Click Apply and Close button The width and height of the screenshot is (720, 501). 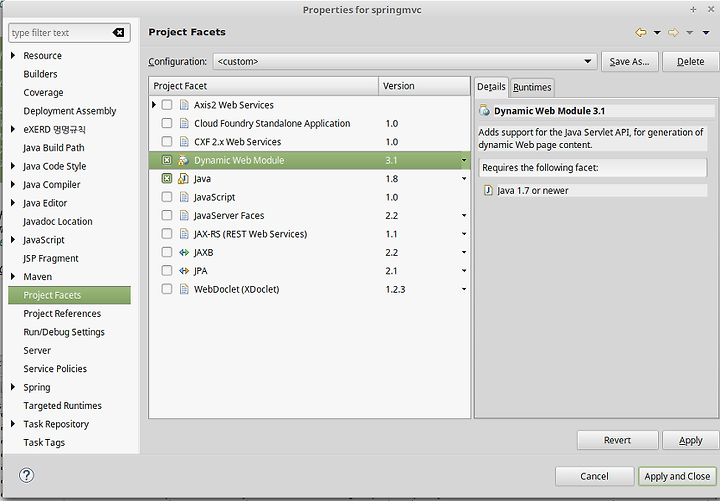(x=677, y=476)
